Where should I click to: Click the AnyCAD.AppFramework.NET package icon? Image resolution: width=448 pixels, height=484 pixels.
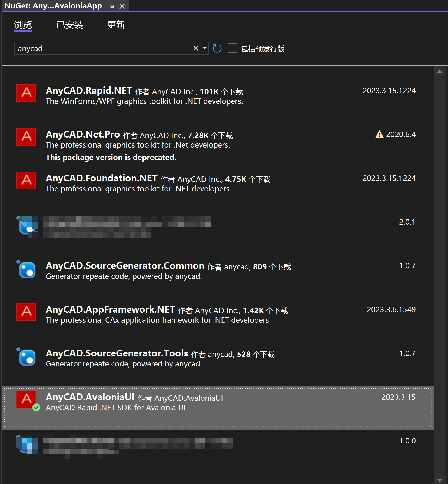pos(26,312)
